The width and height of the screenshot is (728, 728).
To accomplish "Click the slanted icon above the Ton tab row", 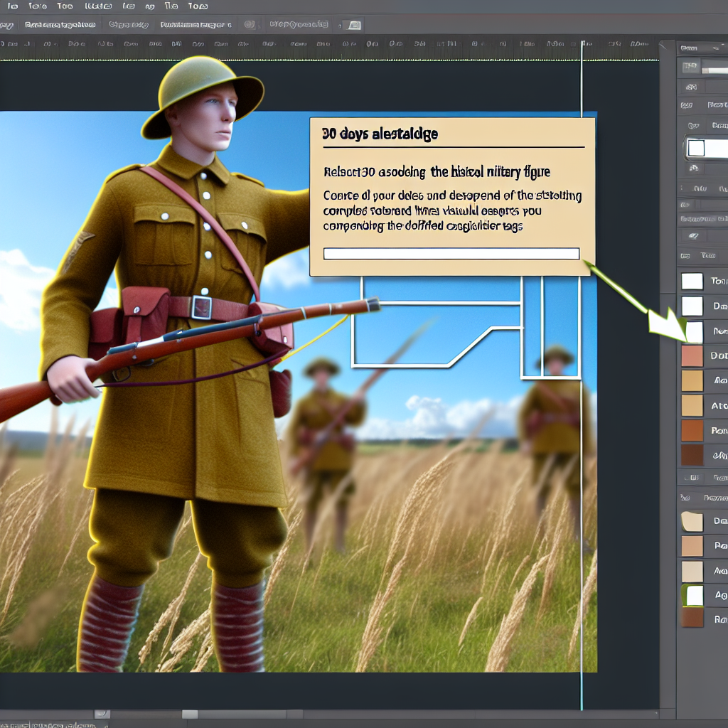I will pos(694,236).
